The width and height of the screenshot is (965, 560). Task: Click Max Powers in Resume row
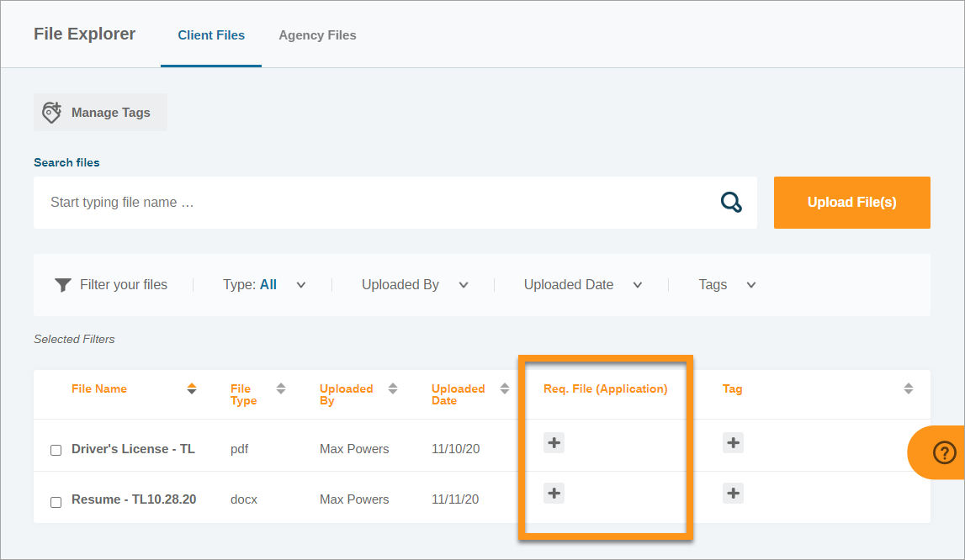(354, 499)
